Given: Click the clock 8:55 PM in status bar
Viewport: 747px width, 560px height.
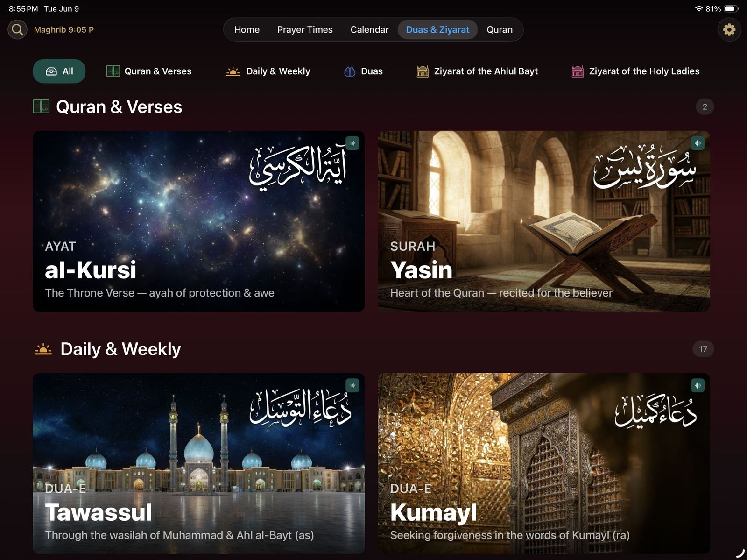Looking at the screenshot, I should pos(23,9).
